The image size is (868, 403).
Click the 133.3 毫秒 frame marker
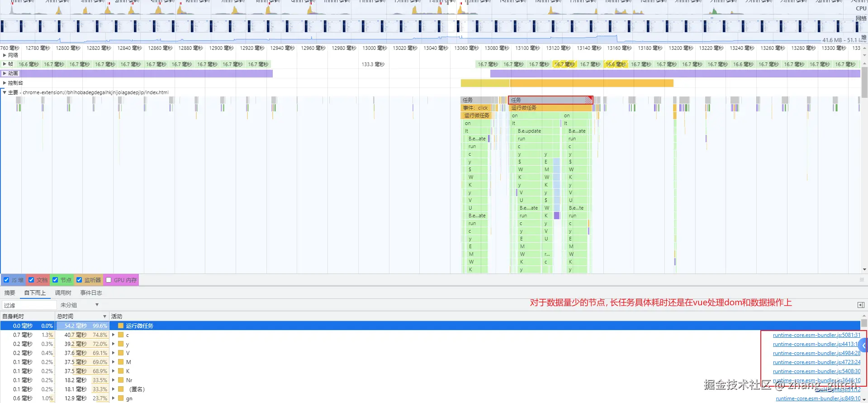point(373,64)
